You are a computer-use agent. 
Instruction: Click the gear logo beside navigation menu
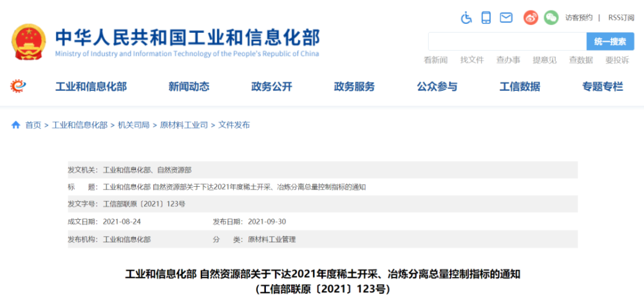(18, 86)
